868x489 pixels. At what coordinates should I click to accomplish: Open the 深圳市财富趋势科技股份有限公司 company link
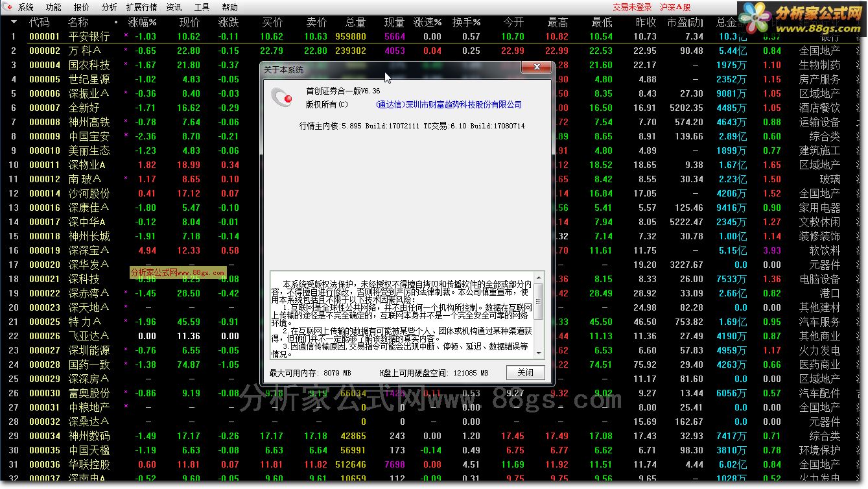(449, 104)
